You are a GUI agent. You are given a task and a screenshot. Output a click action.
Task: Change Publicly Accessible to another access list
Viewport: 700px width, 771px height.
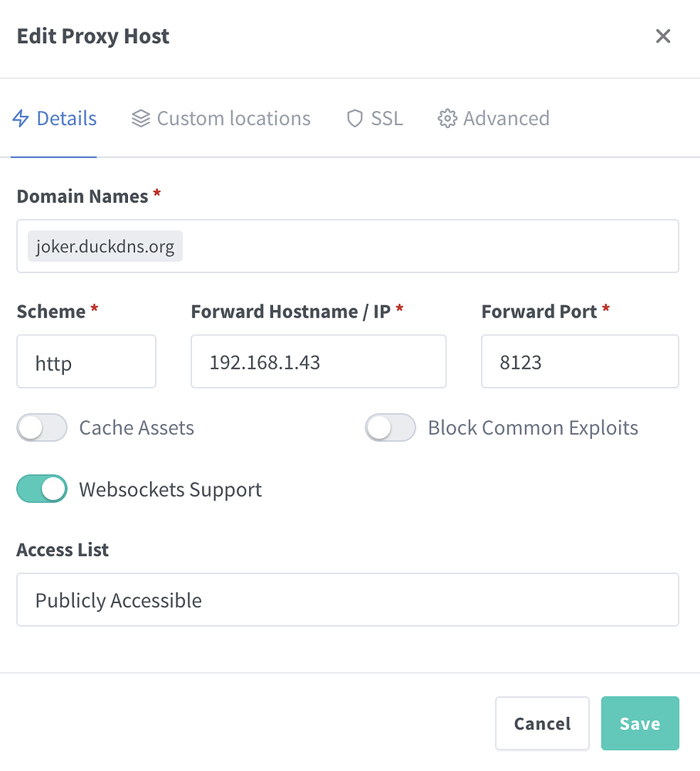coord(348,600)
